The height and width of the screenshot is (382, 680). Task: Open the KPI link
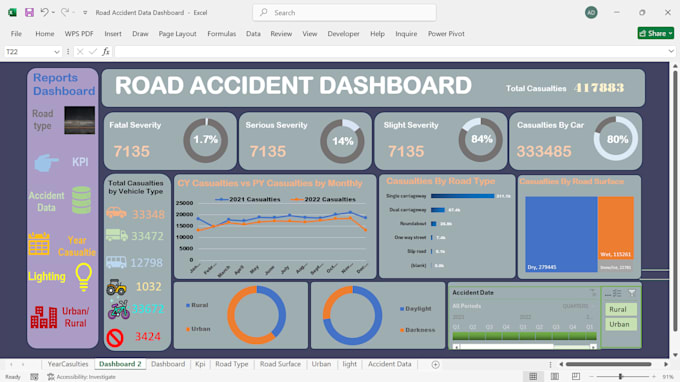[80, 162]
